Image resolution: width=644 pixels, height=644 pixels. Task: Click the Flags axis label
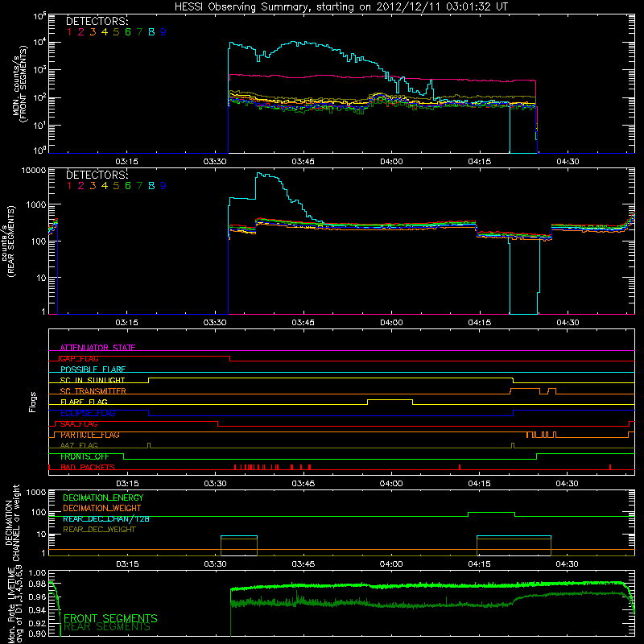click(x=33, y=402)
